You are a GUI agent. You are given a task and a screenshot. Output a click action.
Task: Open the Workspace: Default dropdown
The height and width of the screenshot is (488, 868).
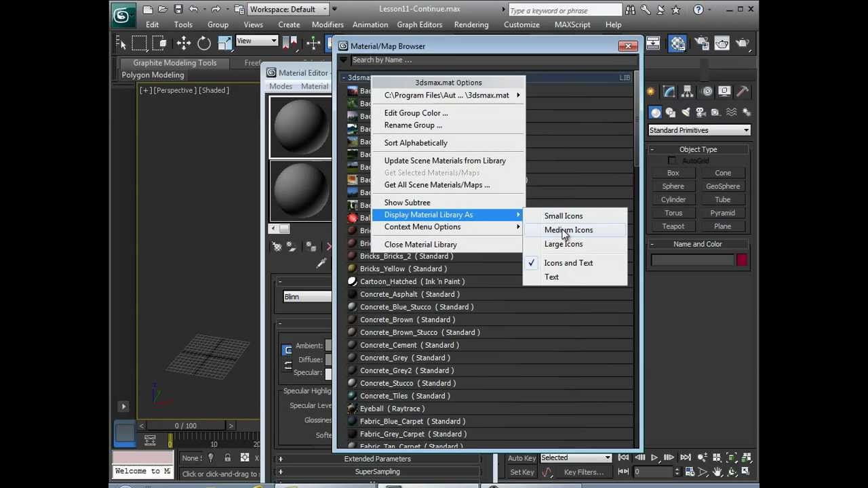coord(289,9)
